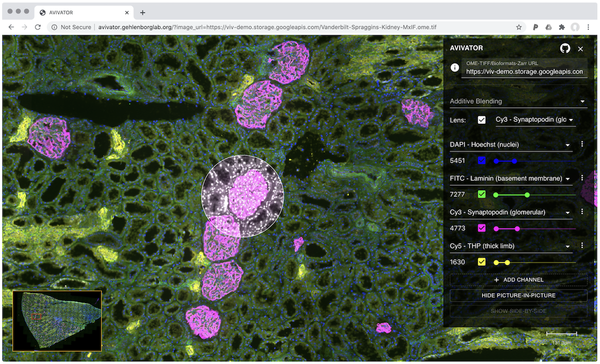This screenshot has height=364, width=600.
Task: Open the GitHub repository icon
Action: (x=565, y=48)
